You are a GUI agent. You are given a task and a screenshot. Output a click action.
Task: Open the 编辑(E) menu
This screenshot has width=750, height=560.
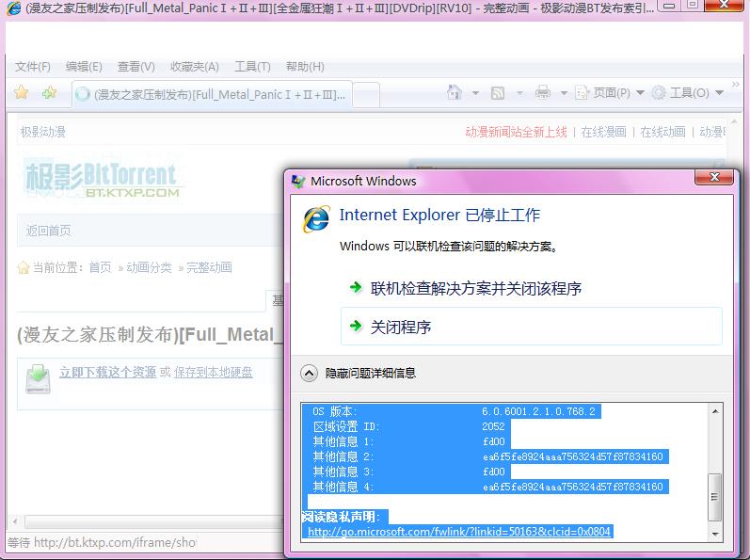tap(84, 67)
